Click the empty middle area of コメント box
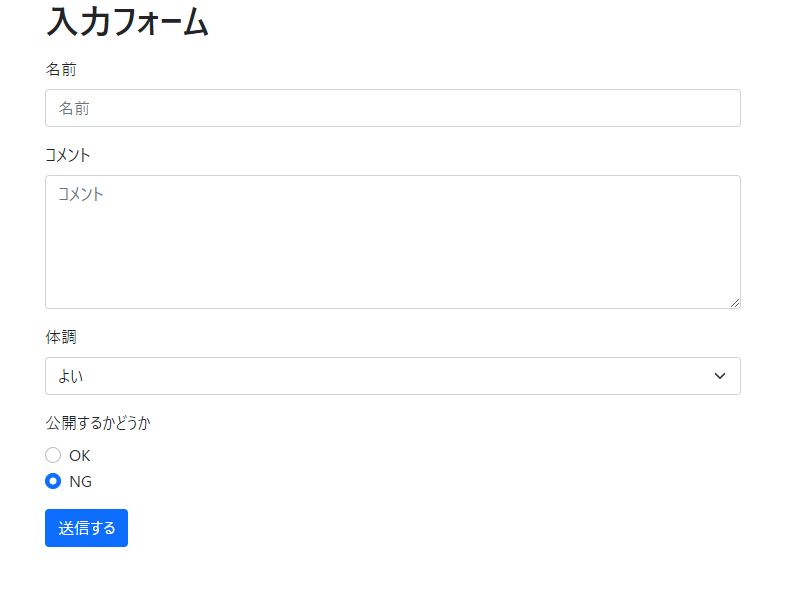 click(393, 251)
